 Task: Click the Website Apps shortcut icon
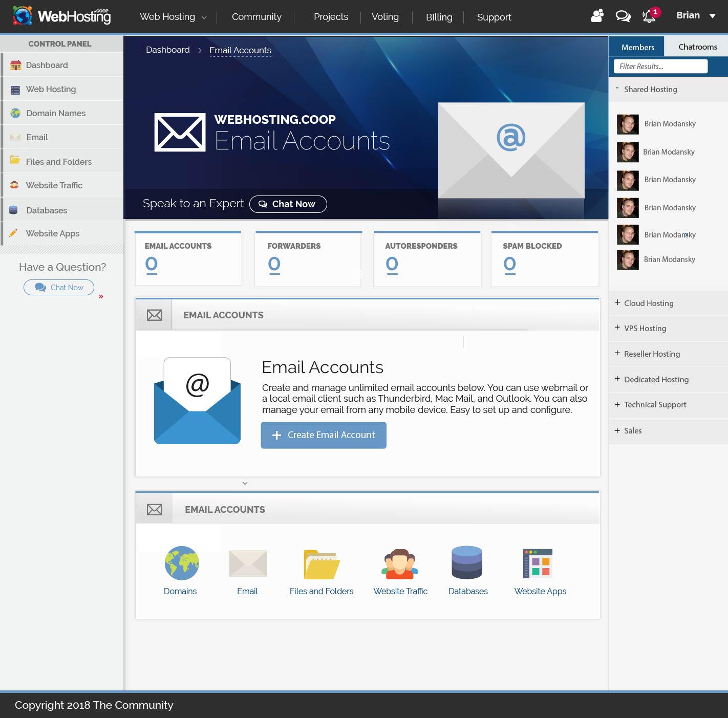538,563
